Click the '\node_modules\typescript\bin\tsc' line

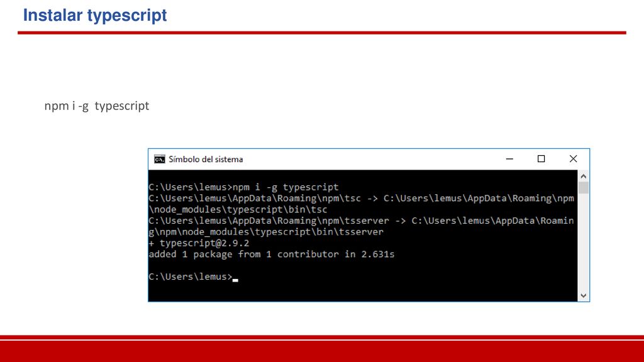pos(238,209)
